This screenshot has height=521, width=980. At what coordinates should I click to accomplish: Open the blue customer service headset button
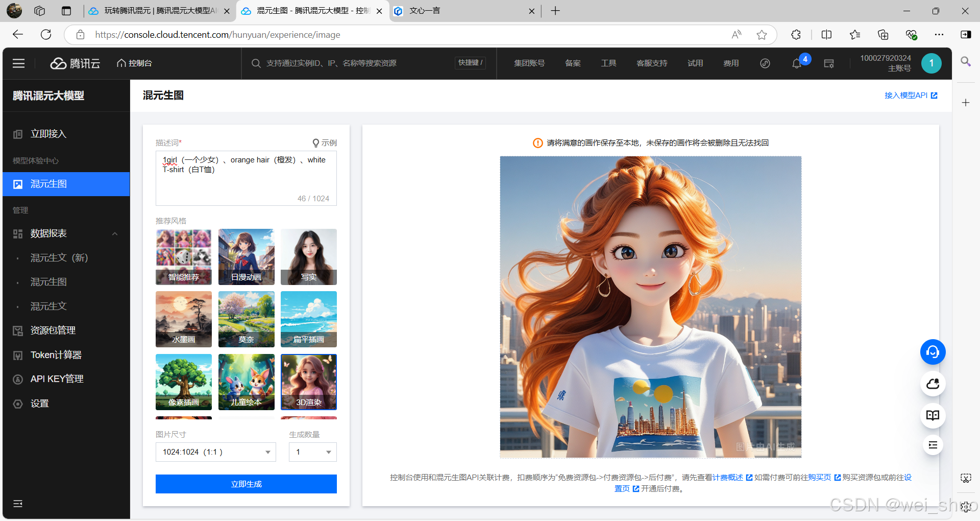pos(933,352)
